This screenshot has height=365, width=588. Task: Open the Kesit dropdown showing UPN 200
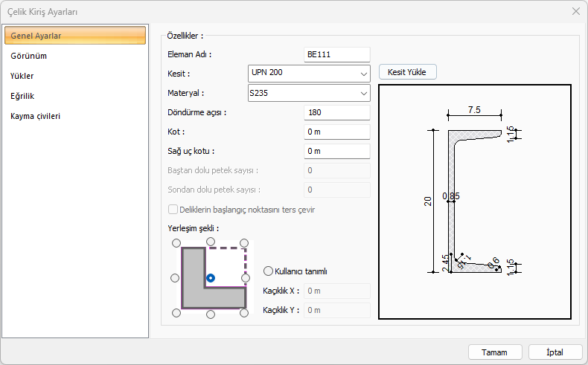[x=308, y=73]
